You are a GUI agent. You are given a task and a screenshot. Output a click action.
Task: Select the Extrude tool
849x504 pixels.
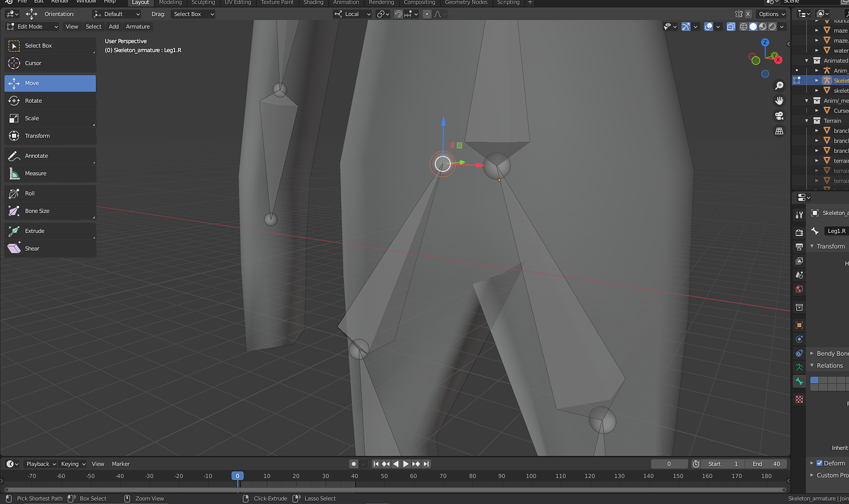[x=50, y=231]
